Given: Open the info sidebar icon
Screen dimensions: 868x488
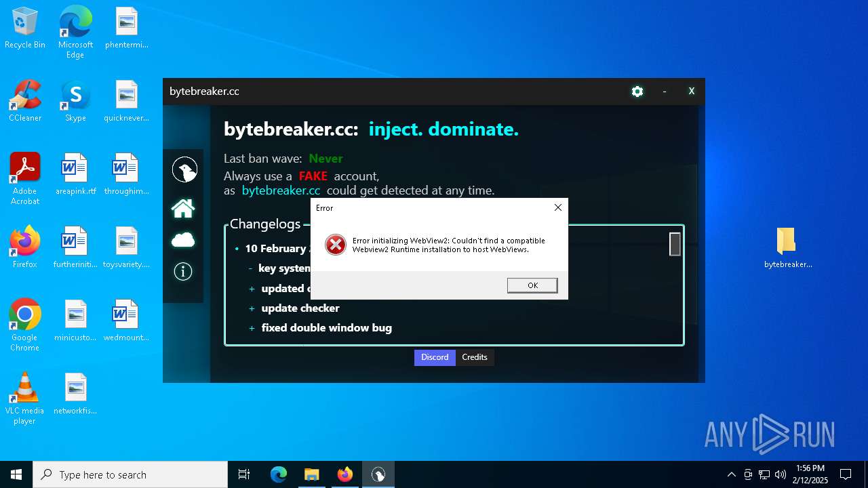Looking at the screenshot, I should click(183, 272).
